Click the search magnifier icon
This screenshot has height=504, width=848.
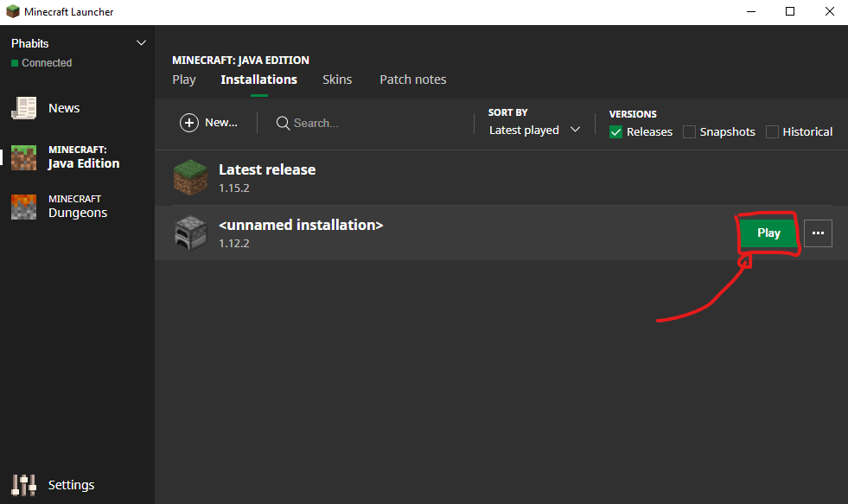[x=283, y=124]
